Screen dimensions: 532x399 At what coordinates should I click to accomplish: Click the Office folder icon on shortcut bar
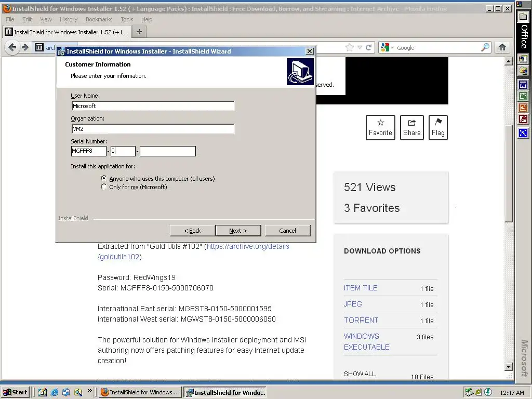coord(523,17)
